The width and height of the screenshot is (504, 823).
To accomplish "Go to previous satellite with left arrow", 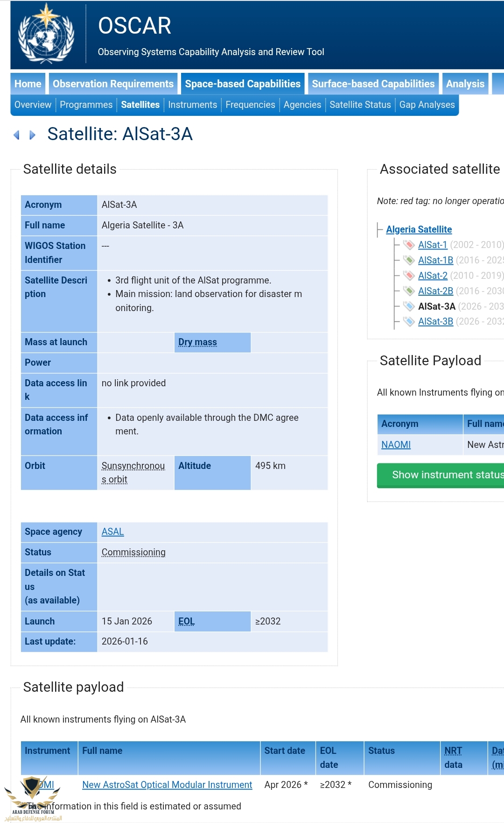I will pos(17,135).
